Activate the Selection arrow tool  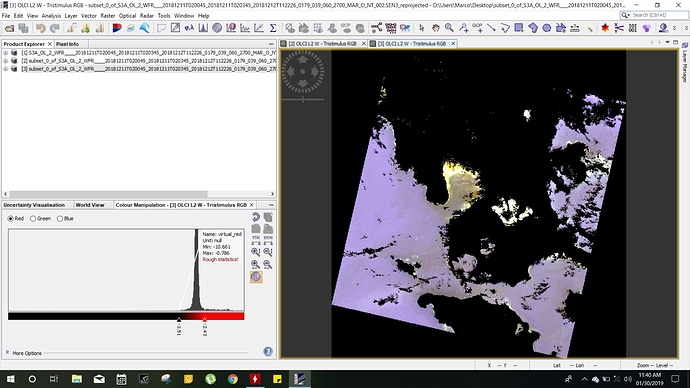click(x=422, y=28)
